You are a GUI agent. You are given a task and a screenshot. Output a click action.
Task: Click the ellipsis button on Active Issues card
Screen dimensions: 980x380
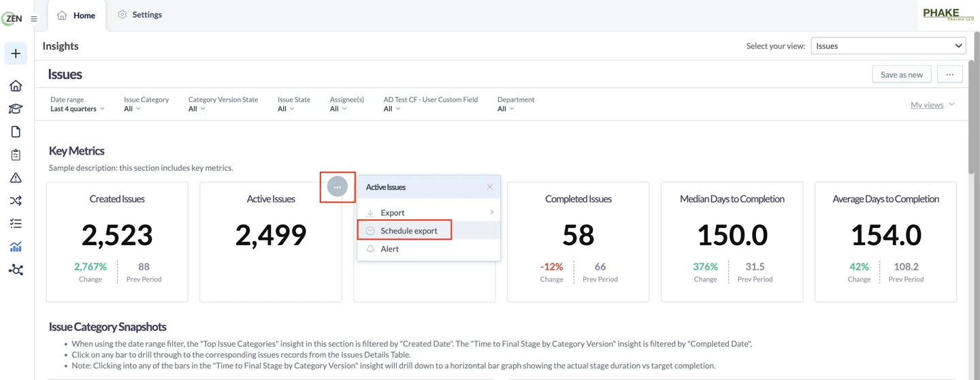(338, 187)
